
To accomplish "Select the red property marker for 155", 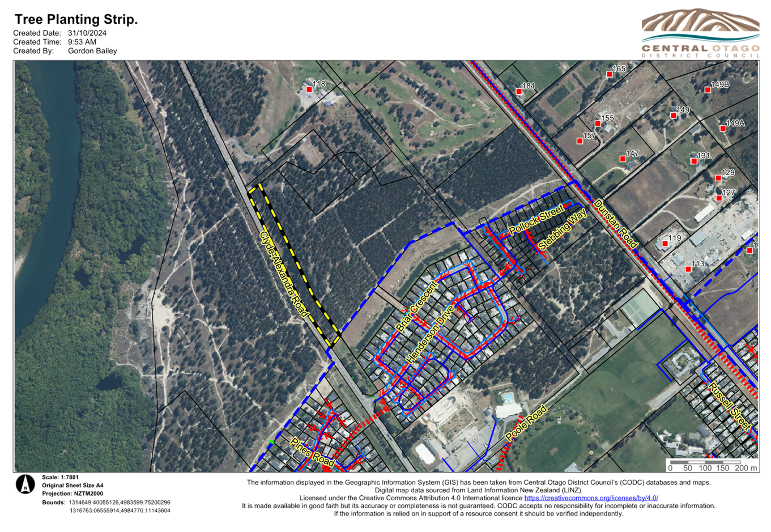I will pyautogui.click(x=598, y=124).
